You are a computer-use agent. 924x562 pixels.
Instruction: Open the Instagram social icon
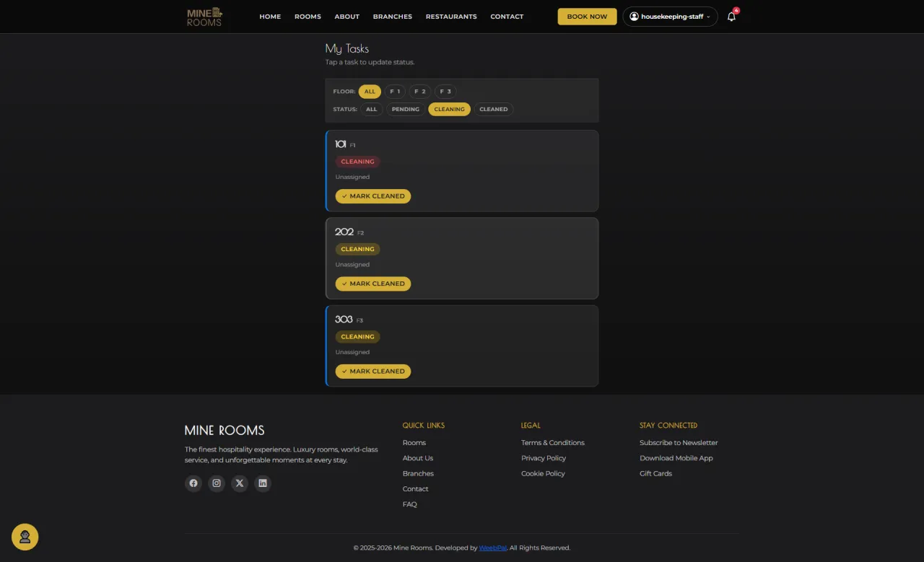pyautogui.click(x=217, y=483)
